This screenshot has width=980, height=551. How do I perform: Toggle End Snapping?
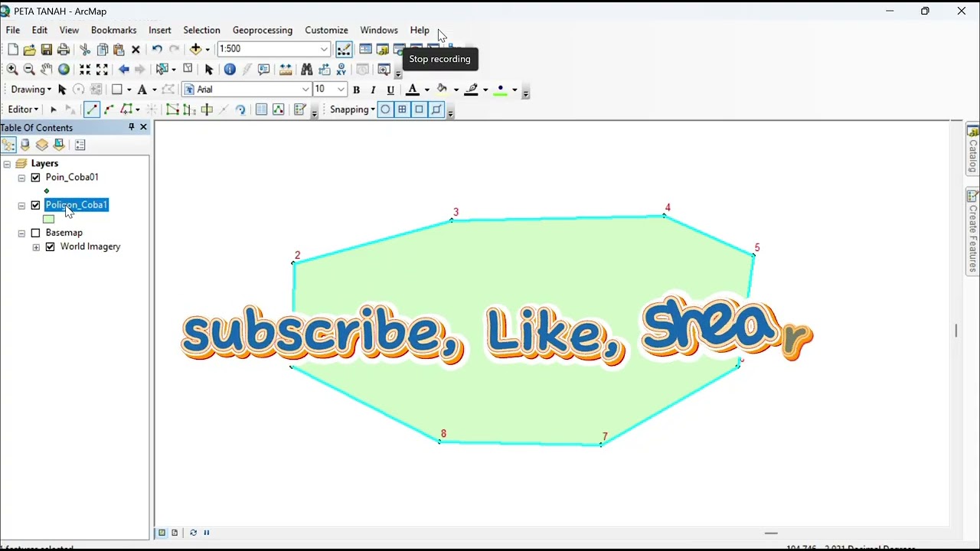coord(402,109)
